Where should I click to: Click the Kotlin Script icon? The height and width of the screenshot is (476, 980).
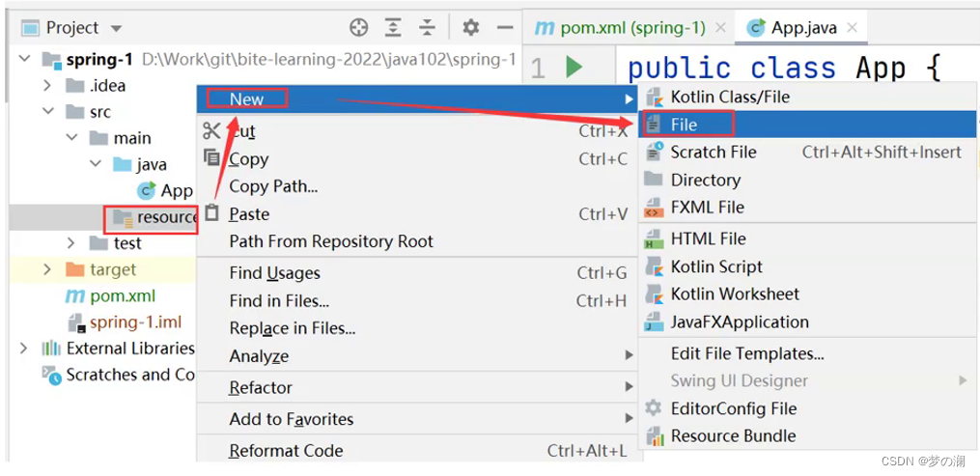click(655, 266)
